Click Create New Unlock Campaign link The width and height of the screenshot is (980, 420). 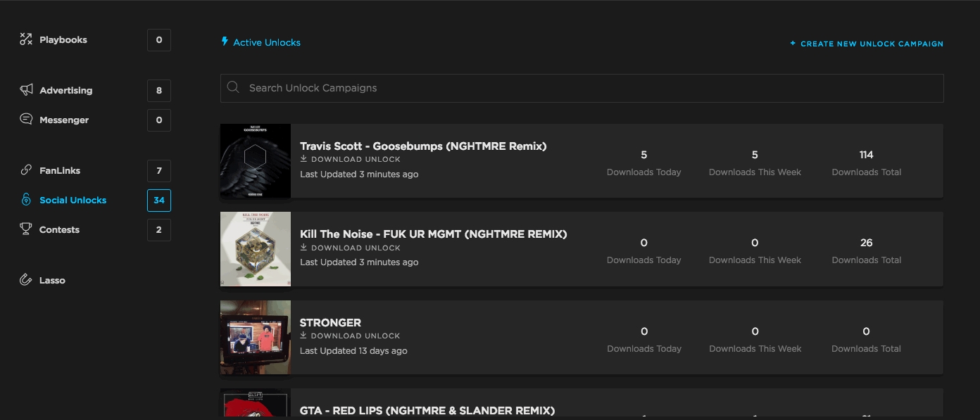pos(867,44)
